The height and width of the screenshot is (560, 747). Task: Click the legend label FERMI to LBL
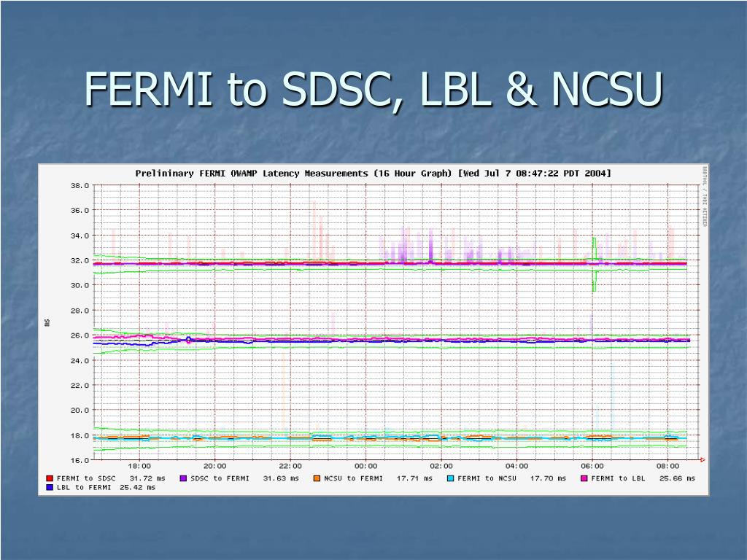(618, 478)
